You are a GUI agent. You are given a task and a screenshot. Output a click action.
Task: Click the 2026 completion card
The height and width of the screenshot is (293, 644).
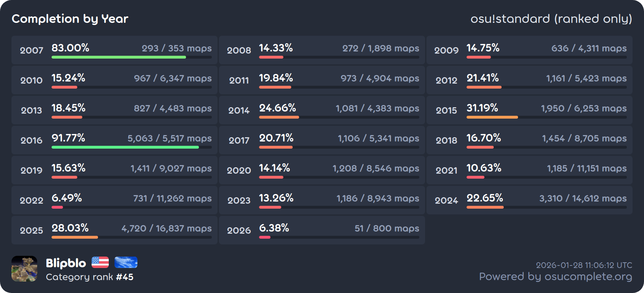pos(322,230)
